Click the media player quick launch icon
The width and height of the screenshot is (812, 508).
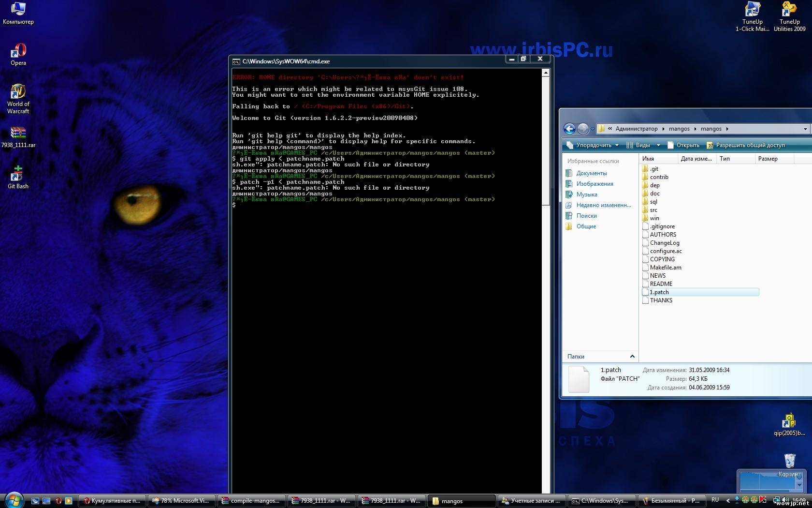click(x=69, y=501)
